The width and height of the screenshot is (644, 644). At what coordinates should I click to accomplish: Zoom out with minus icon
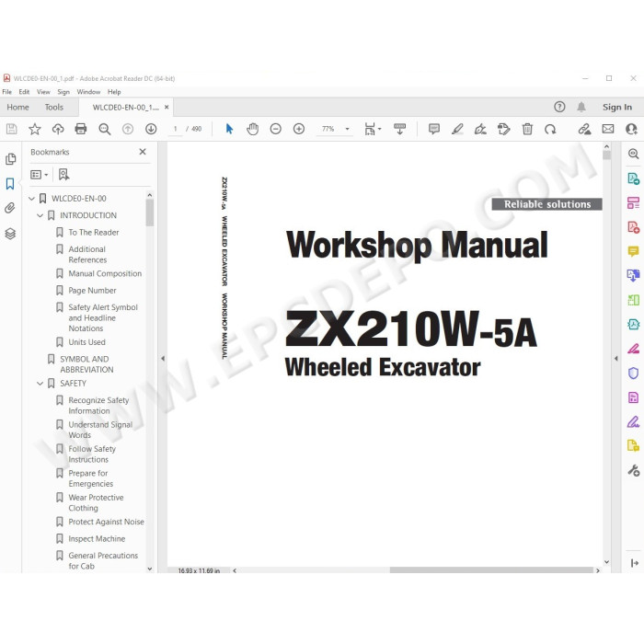tap(276, 129)
